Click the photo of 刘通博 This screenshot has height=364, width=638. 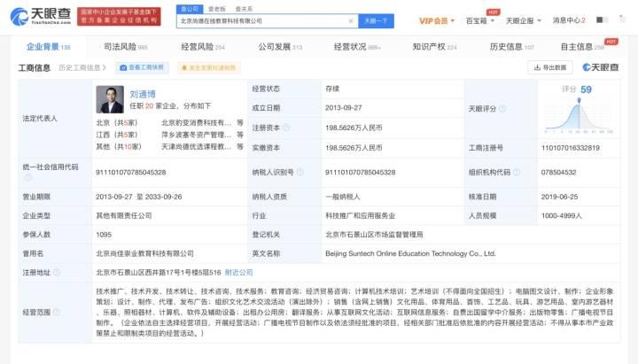(110, 99)
